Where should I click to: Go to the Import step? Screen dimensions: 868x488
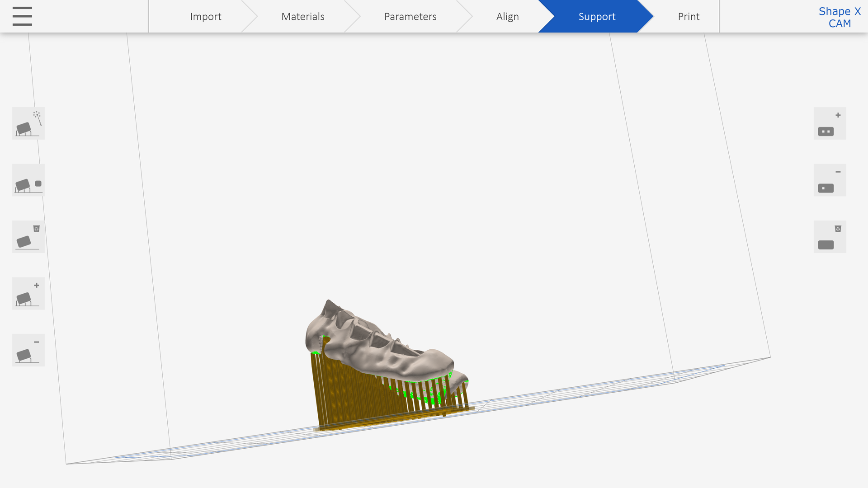click(x=205, y=17)
